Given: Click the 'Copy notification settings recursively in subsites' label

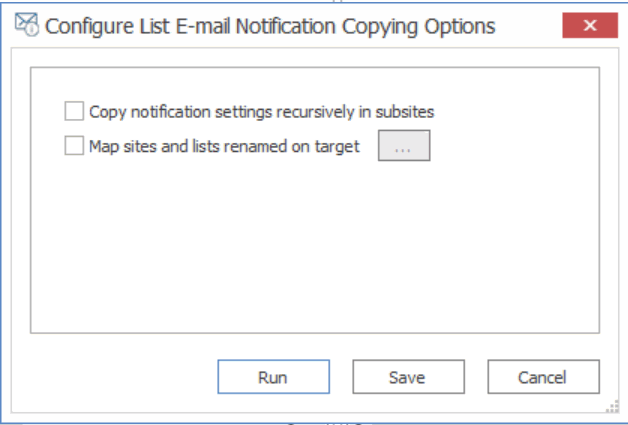Looking at the screenshot, I should coord(261,111).
